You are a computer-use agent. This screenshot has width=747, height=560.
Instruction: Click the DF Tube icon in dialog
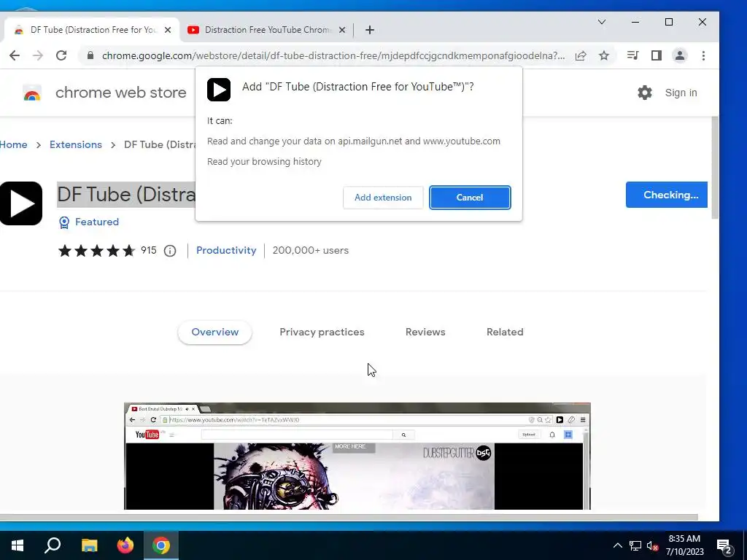click(219, 90)
